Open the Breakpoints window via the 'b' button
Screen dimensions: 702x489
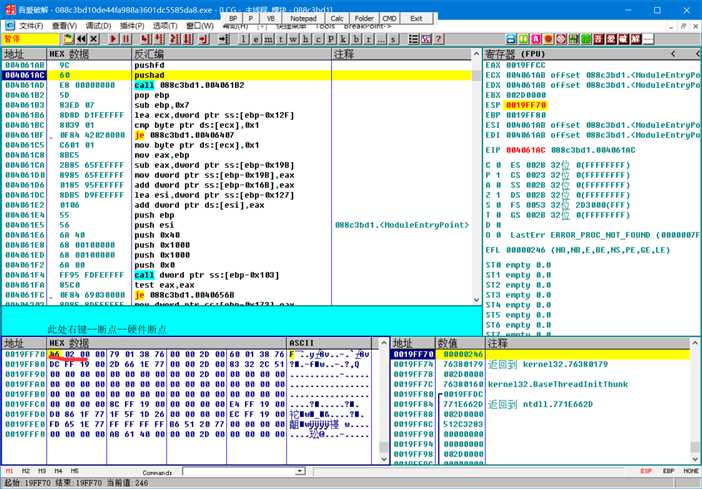[x=356, y=39]
